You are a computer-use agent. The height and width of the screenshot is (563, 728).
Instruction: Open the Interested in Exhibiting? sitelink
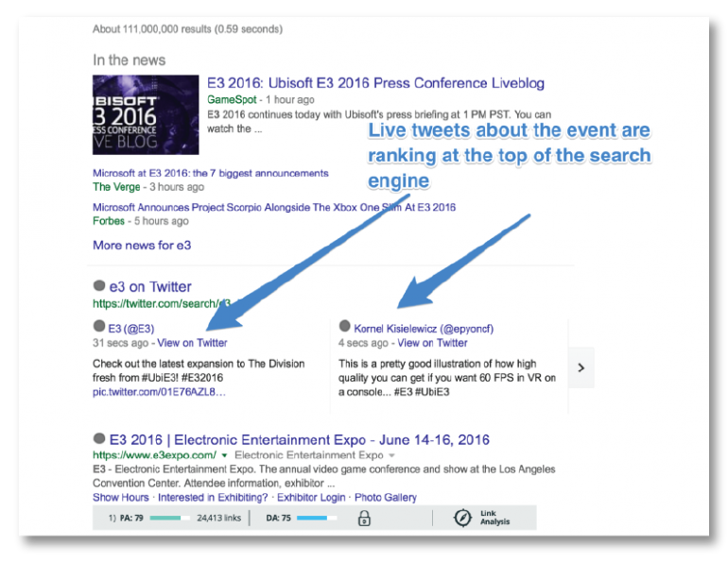[213, 497]
